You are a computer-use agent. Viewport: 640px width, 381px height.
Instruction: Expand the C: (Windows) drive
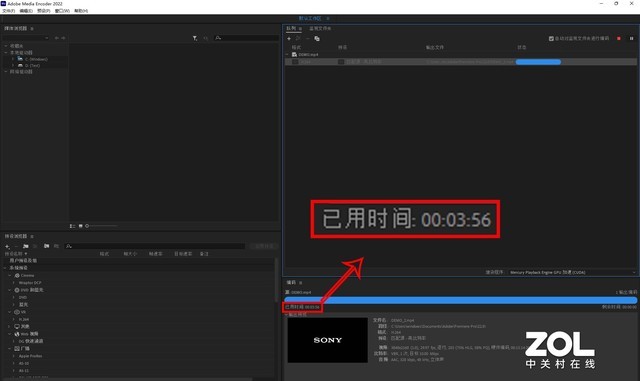[x=13, y=59]
